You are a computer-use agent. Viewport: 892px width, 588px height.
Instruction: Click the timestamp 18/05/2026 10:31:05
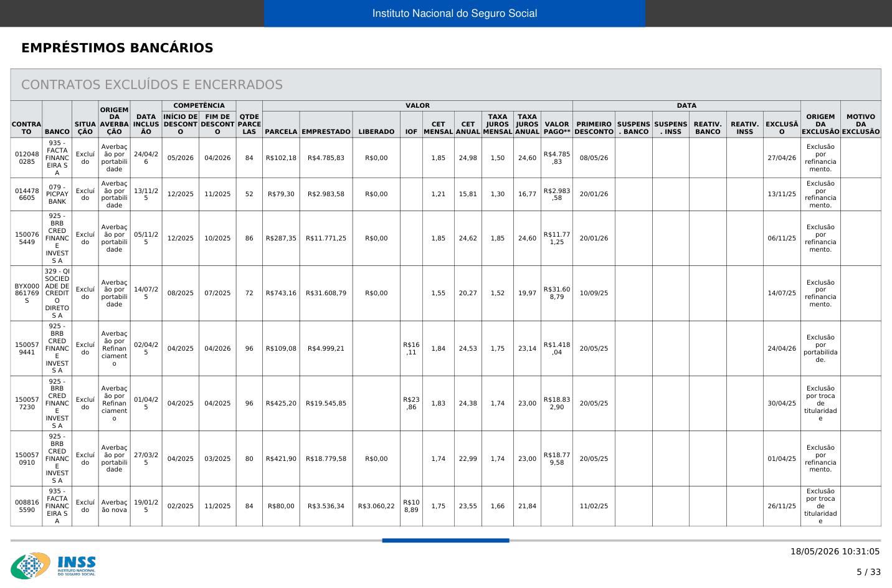[835, 551]
